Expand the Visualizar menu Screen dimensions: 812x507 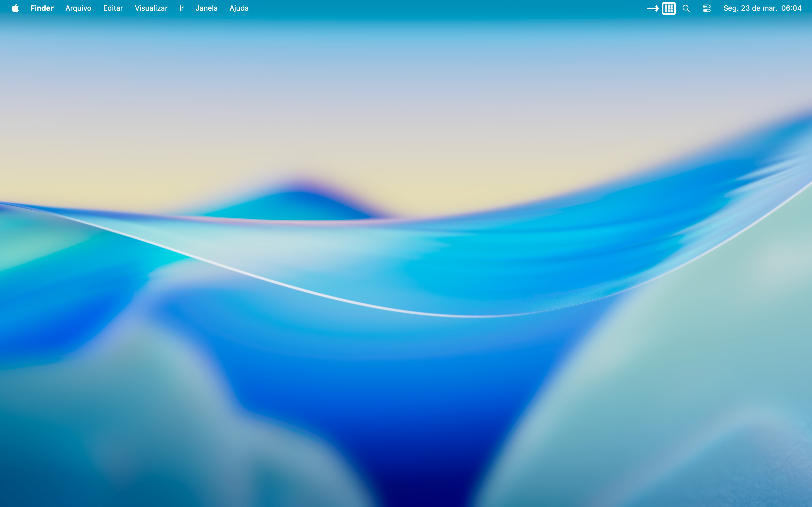click(151, 8)
